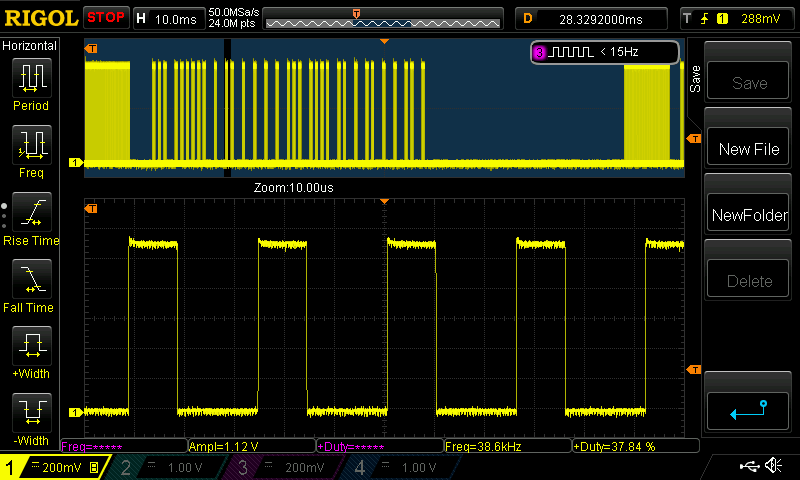Select the -Width measurement icon

(x=31, y=414)
